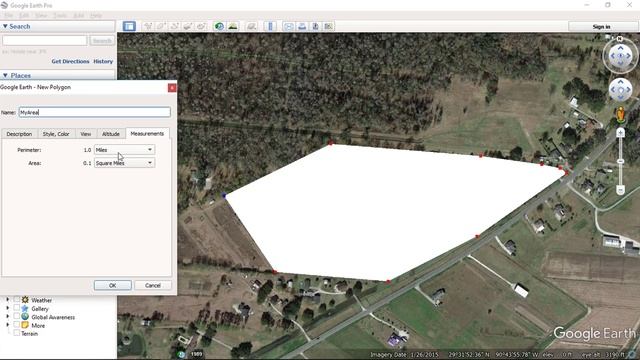Screen dimensions: 640x360
Task: Click the zoom slider track
Action: (x=620, y=161)
